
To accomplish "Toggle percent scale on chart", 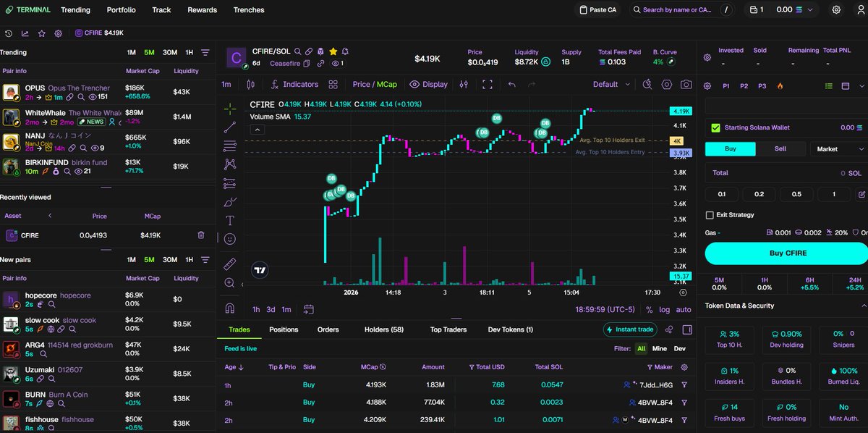I will coord(649,309).
